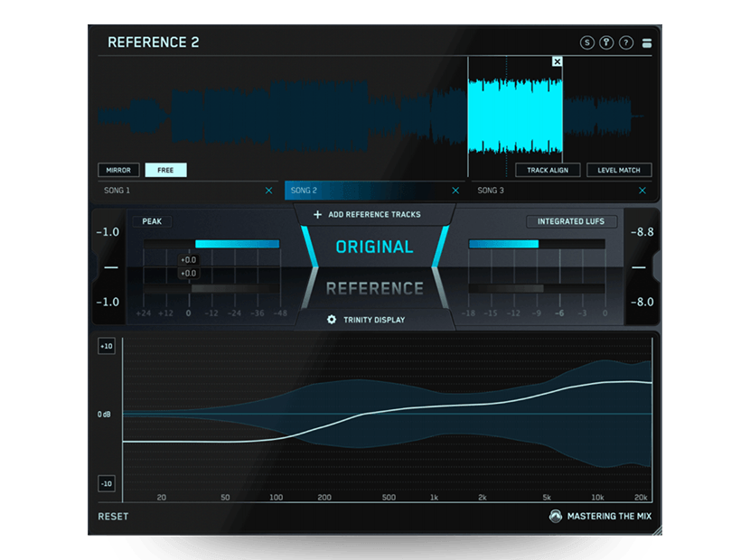
Task: Click the white EQ match curve line
Action: tap(388, 410)
